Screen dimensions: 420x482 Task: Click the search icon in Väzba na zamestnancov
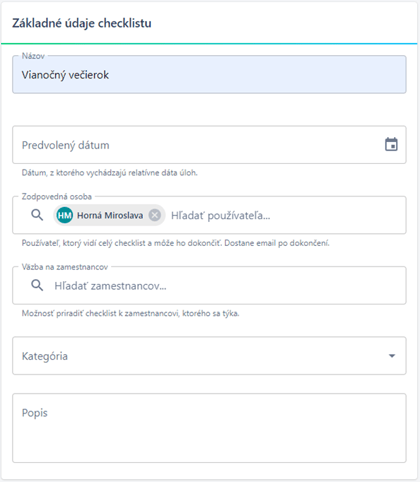pyautogui.click(x=37, y=285)
